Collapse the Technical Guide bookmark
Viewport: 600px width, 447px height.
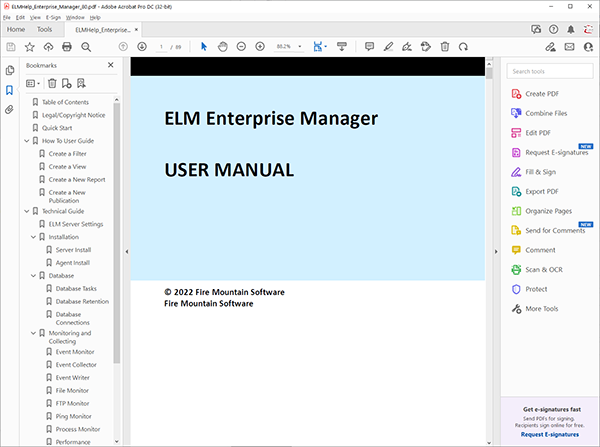coord(27,211)
